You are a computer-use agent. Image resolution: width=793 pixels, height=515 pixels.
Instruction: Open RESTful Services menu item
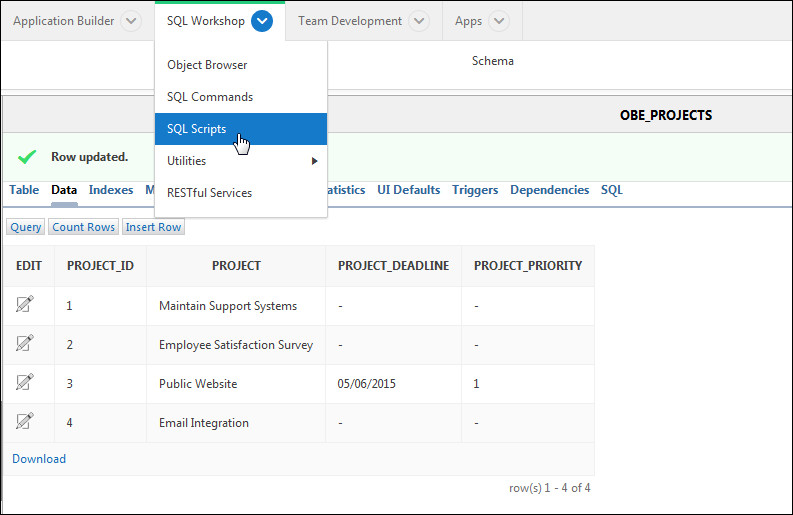209,193
